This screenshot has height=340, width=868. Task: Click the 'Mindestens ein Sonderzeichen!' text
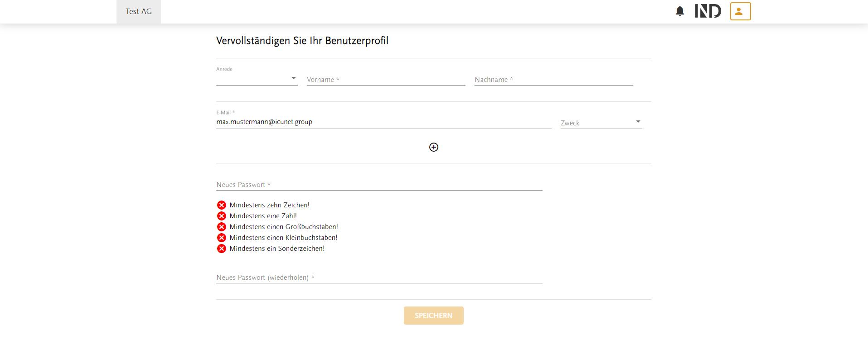coord(277,249)
